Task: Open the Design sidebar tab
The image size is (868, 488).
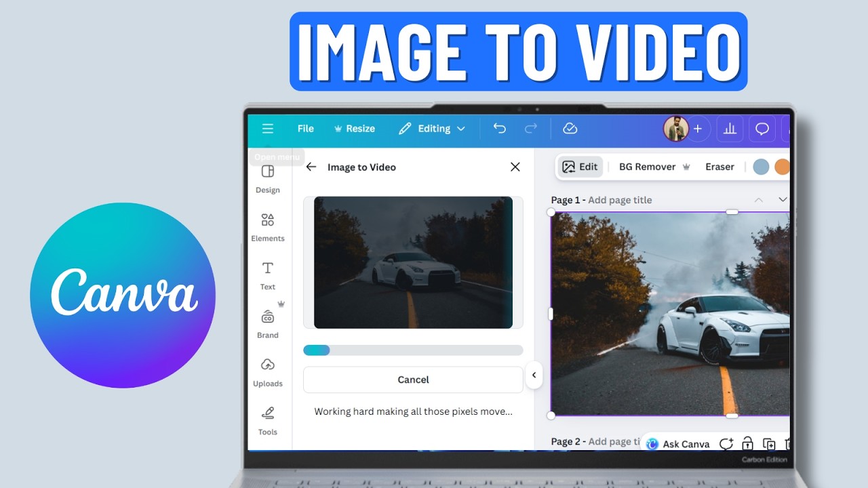Action: (x=268, y=179)
